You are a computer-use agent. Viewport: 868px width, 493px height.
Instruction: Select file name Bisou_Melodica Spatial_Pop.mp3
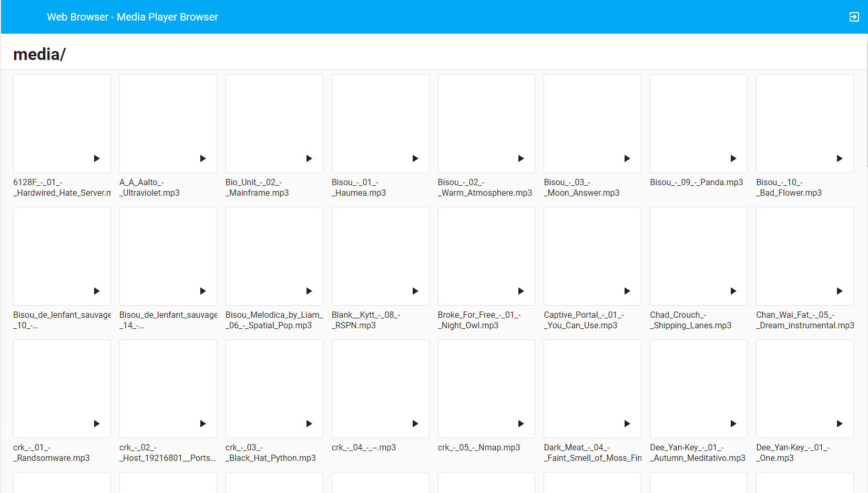tap(274, 320)
